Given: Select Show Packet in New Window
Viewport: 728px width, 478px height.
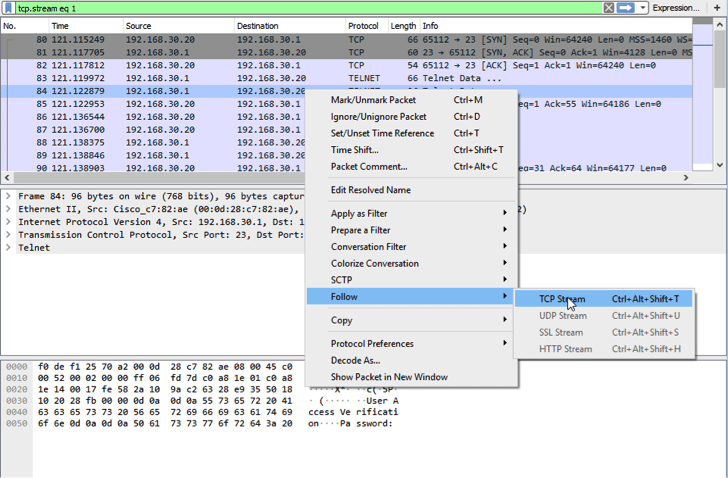Looking at the screenshot, I should point(389,377).
